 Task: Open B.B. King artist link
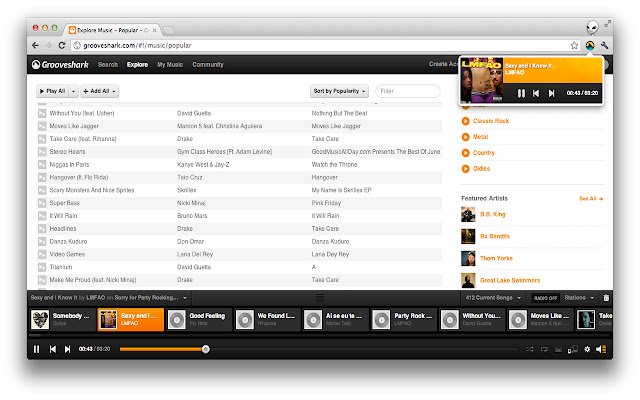493,214
